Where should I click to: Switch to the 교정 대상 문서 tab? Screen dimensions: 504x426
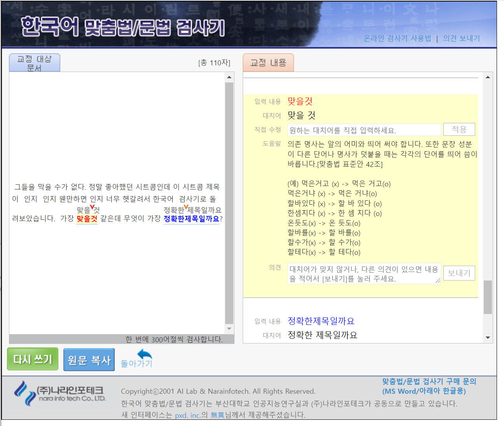[x=34, y=62]
